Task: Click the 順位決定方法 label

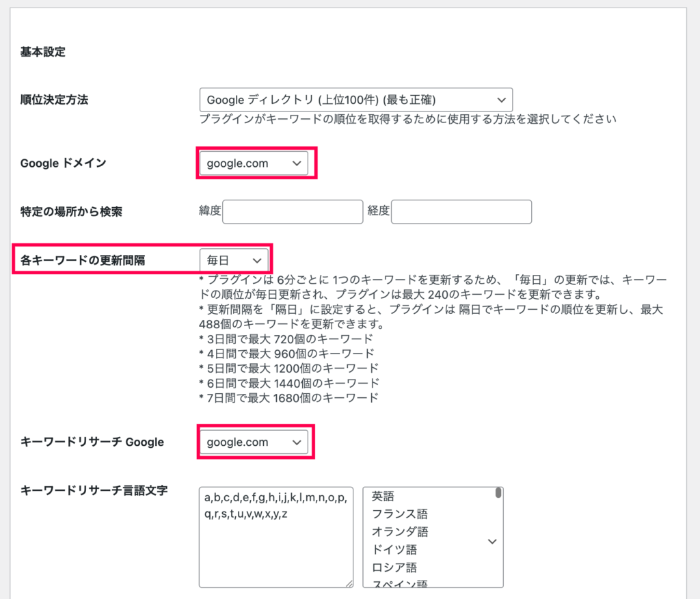Action: tap(54, 100)
